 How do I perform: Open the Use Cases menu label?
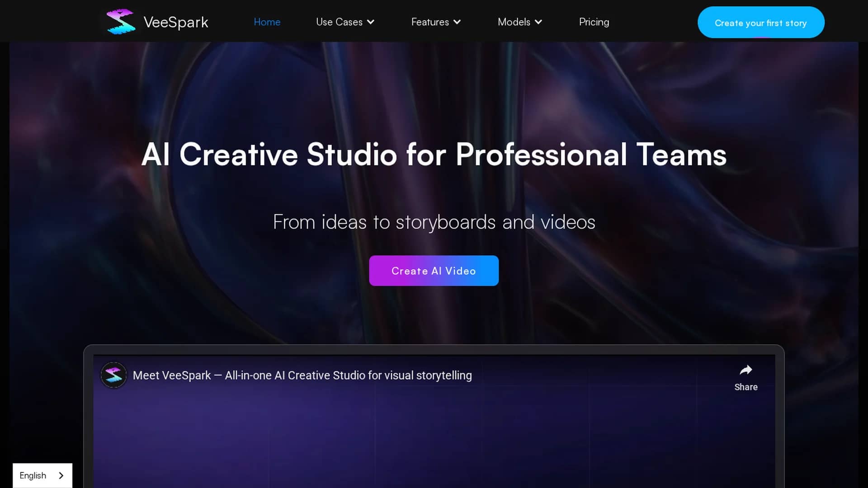click(339, 22)
